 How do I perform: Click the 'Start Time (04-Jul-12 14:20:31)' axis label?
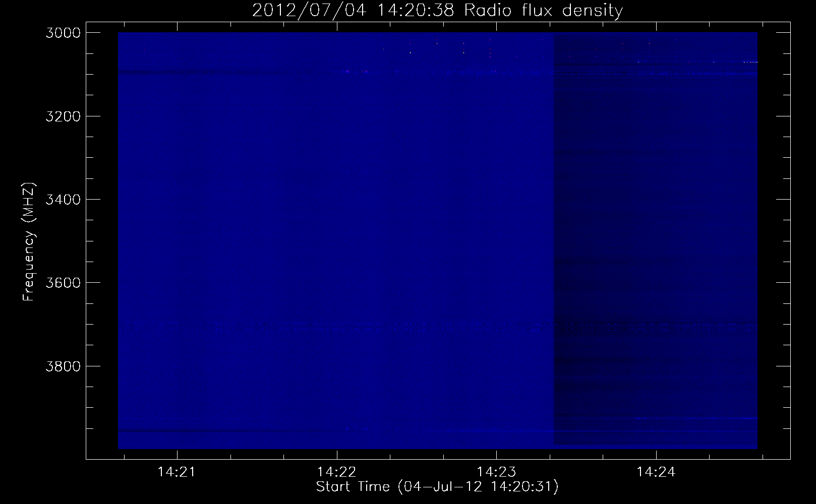click(x=437, y=487)
